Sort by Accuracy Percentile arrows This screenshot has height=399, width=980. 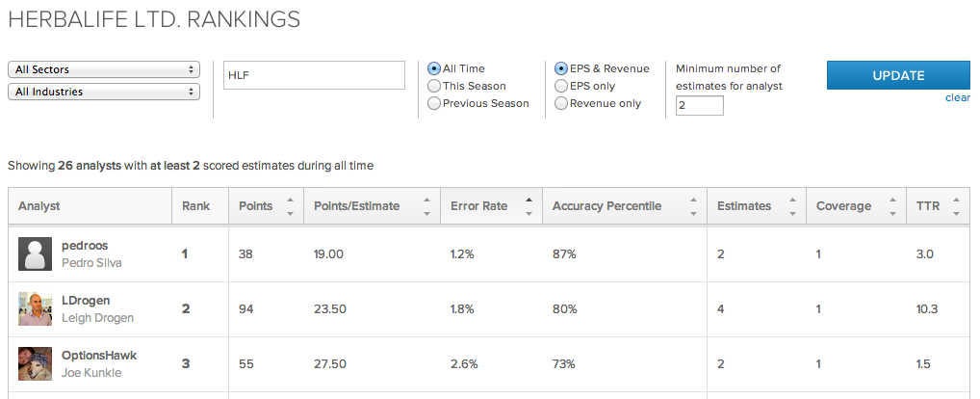tap(691, 206)
